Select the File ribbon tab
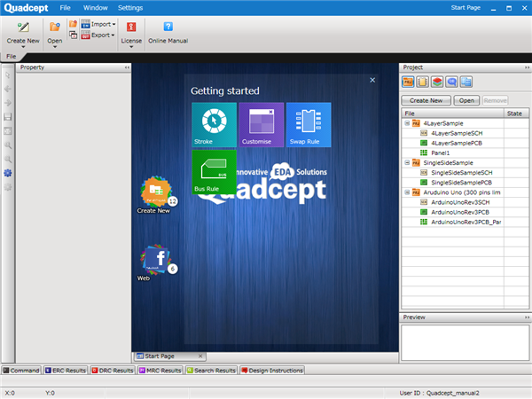This screenshot has height=399, width=532. [12, 57]
